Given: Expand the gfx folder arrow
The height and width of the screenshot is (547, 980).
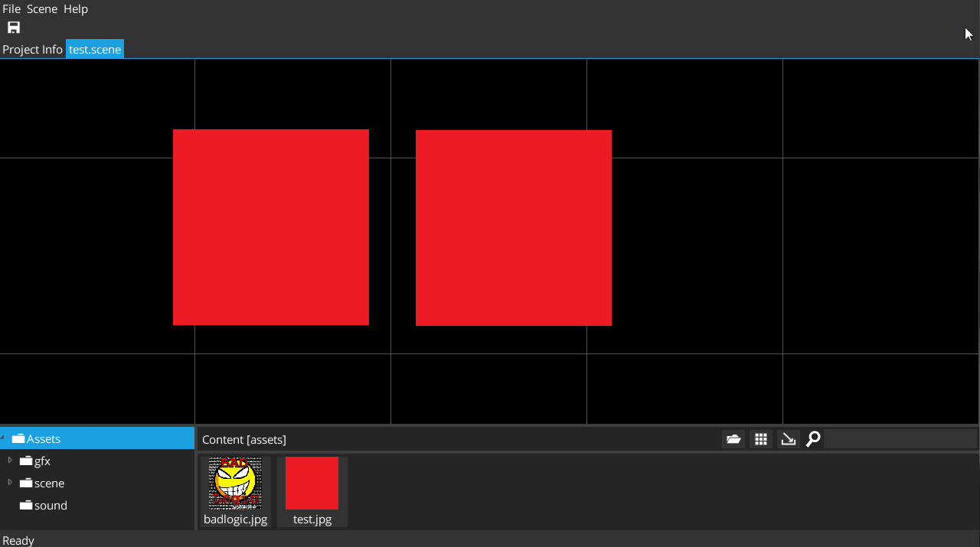Looking at the screenshot, I should [10, 460].
